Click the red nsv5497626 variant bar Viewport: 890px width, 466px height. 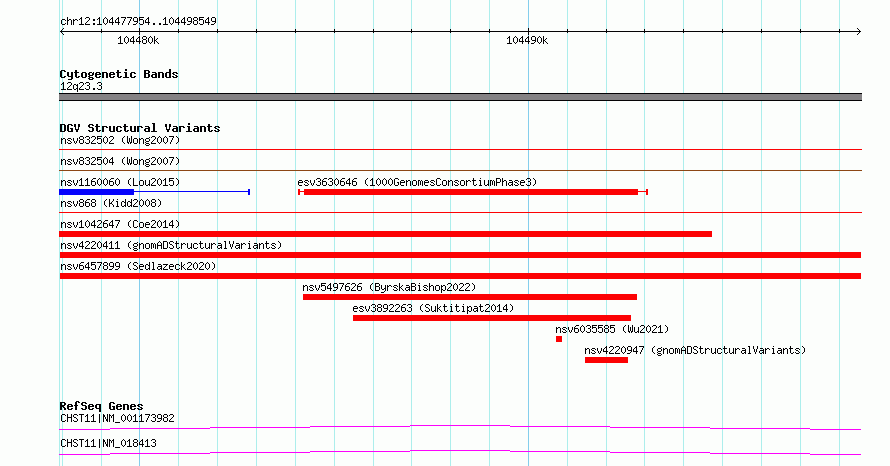pos(470,297)
